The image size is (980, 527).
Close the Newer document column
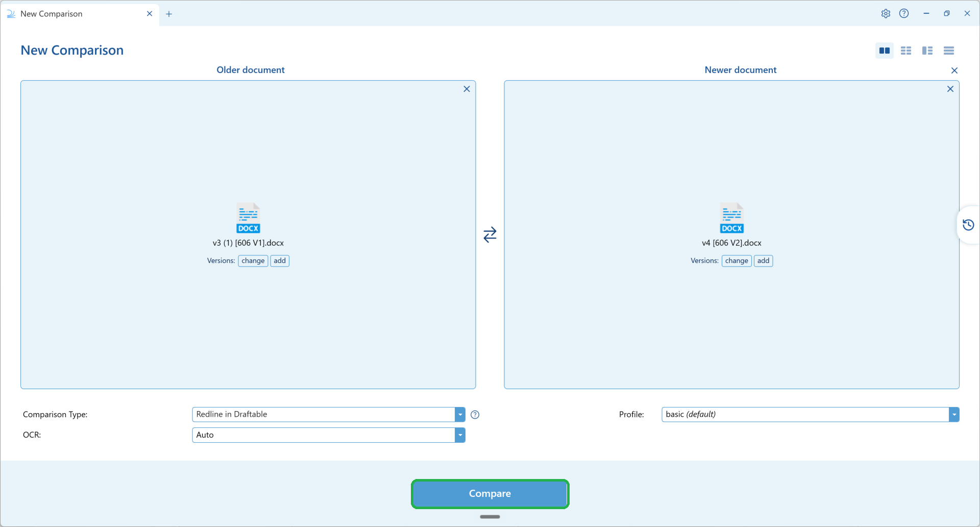(x=954, y=70)
